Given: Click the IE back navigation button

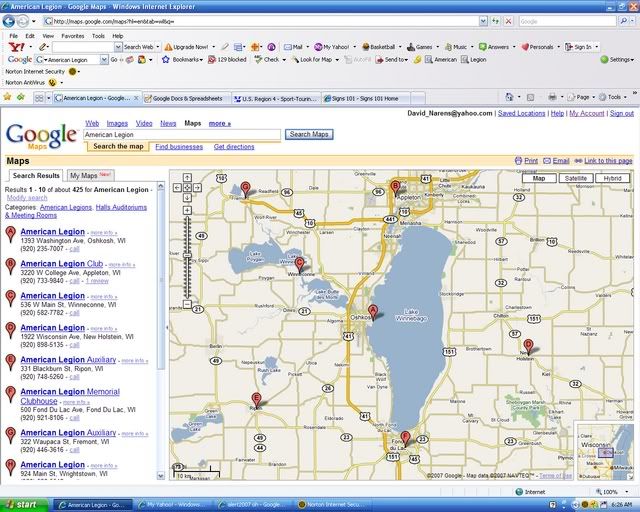Looking at the screenshot, I should point(9,21).
